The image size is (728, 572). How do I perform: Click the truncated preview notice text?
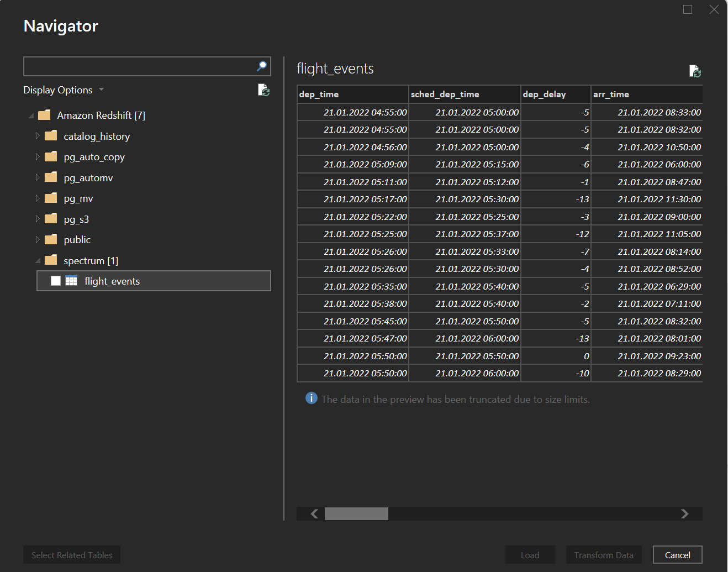[x=456, y=399]
